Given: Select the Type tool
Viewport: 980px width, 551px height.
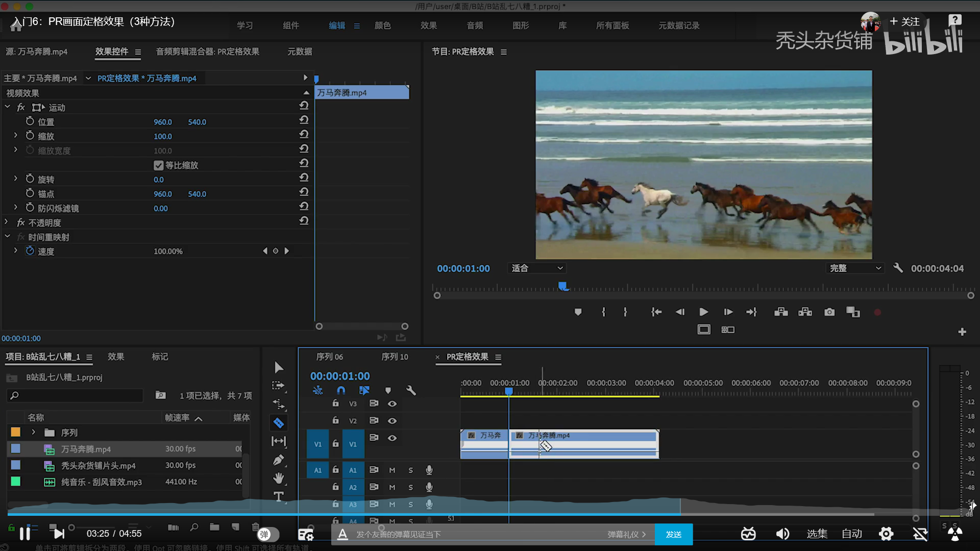Looking at the screenshot, I should click(279, 496).
